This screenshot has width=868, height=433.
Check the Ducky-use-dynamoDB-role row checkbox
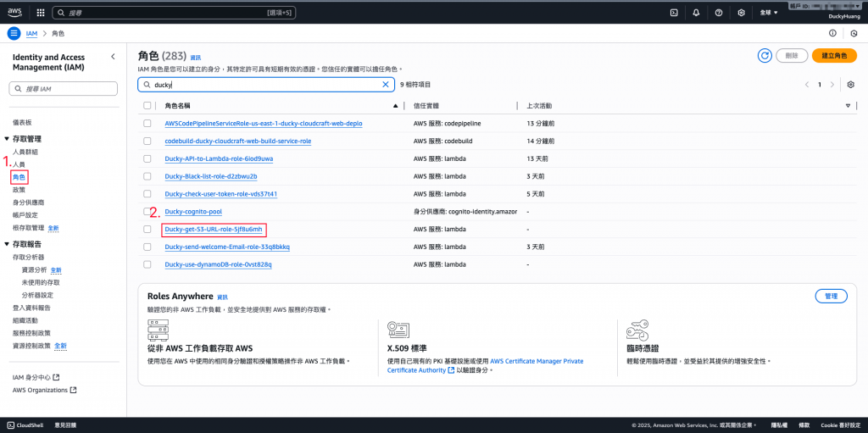(x=147, y=264)
